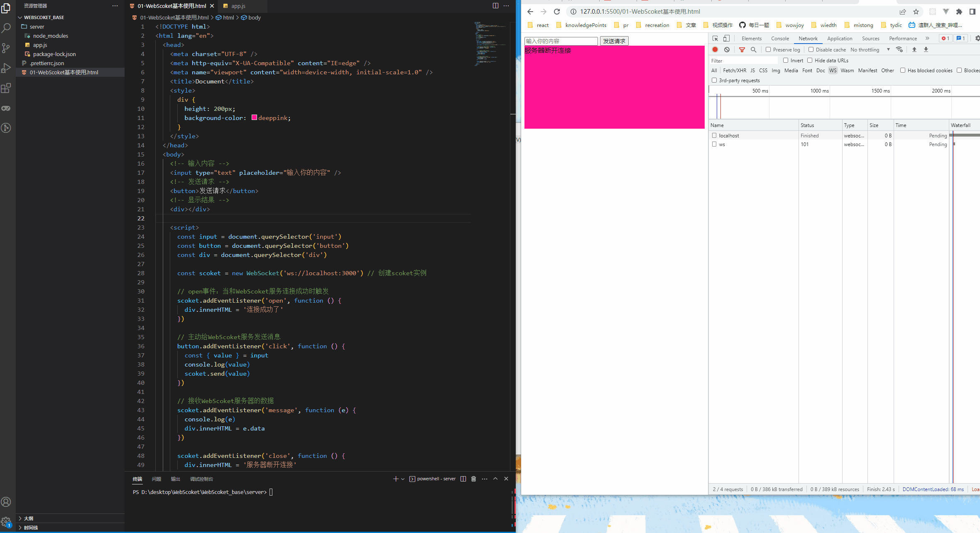Open the Search view in activity bar

click(x=6, y=28)
